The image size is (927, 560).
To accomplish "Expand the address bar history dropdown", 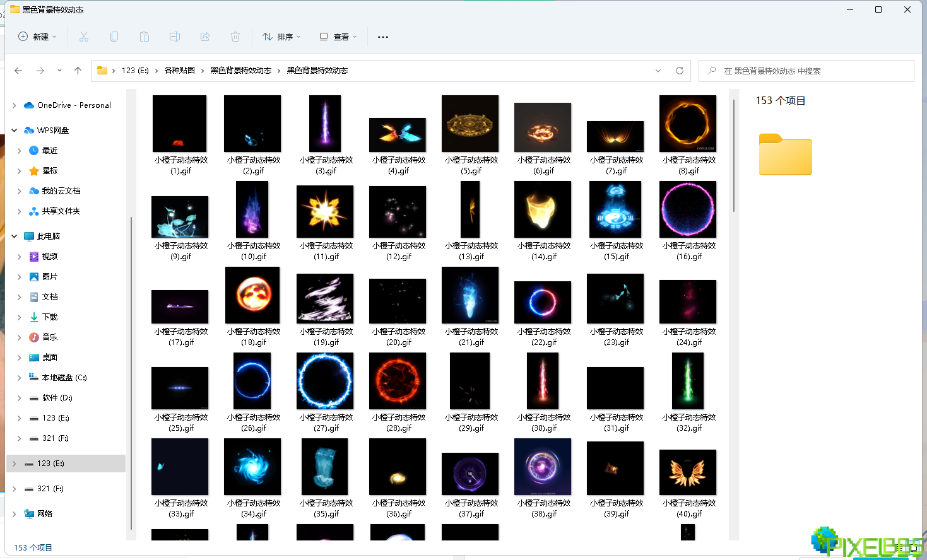I will [658, 71].
